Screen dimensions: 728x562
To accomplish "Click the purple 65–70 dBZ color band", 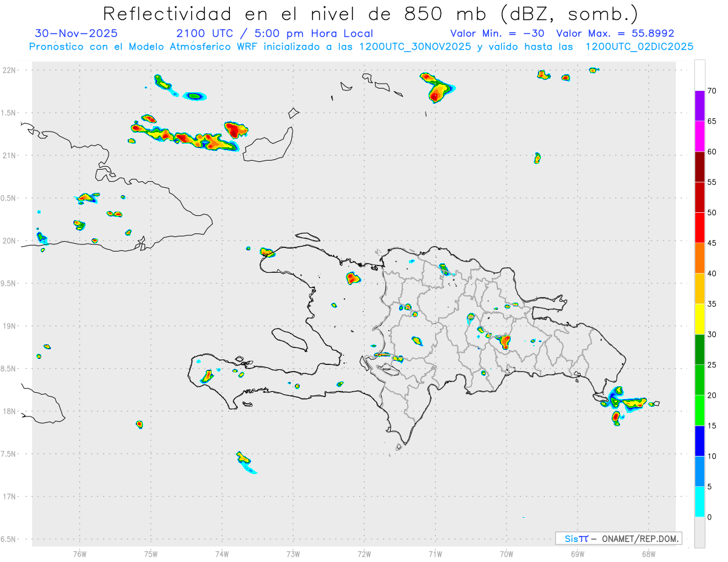I will [699, 106].
